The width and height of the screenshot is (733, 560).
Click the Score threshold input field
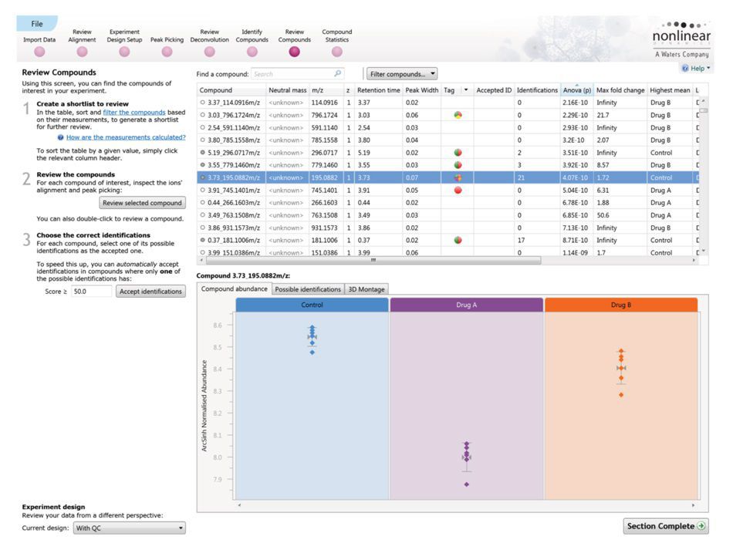(x=90, y=292)
